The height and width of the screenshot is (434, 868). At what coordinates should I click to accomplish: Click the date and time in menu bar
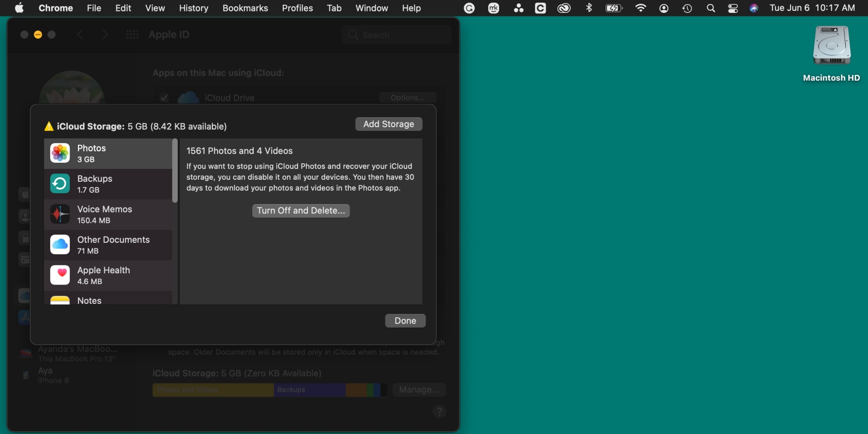click(812, 8)
